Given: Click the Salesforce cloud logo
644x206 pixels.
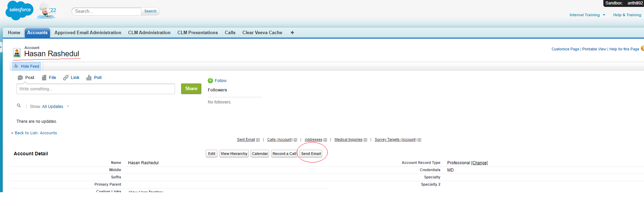Looking at the screenshot, I should [20, 10].
